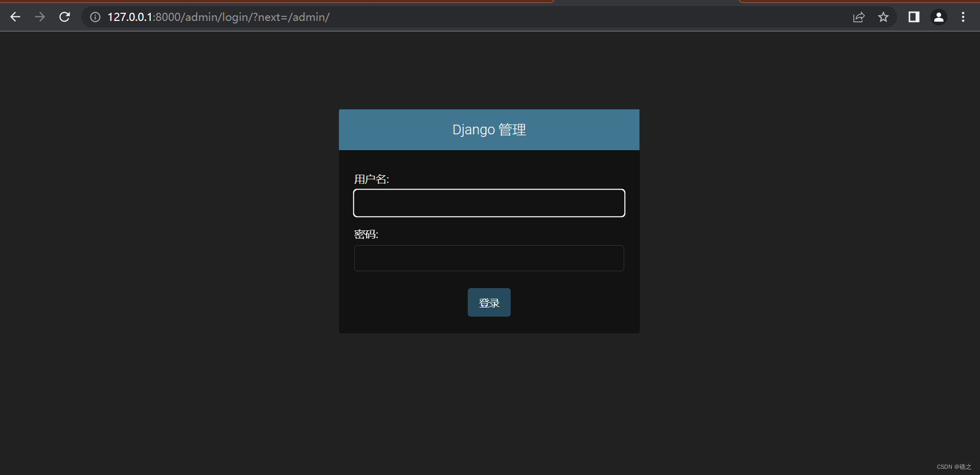
Task: Click the 登录 login button
Action: (x=489, y=302)
